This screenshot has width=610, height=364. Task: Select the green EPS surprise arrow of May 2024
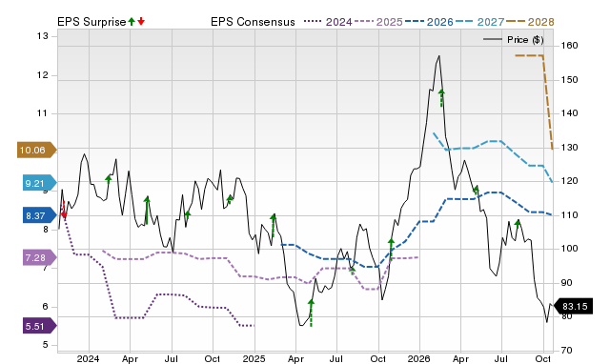click(x=147, y=211)
